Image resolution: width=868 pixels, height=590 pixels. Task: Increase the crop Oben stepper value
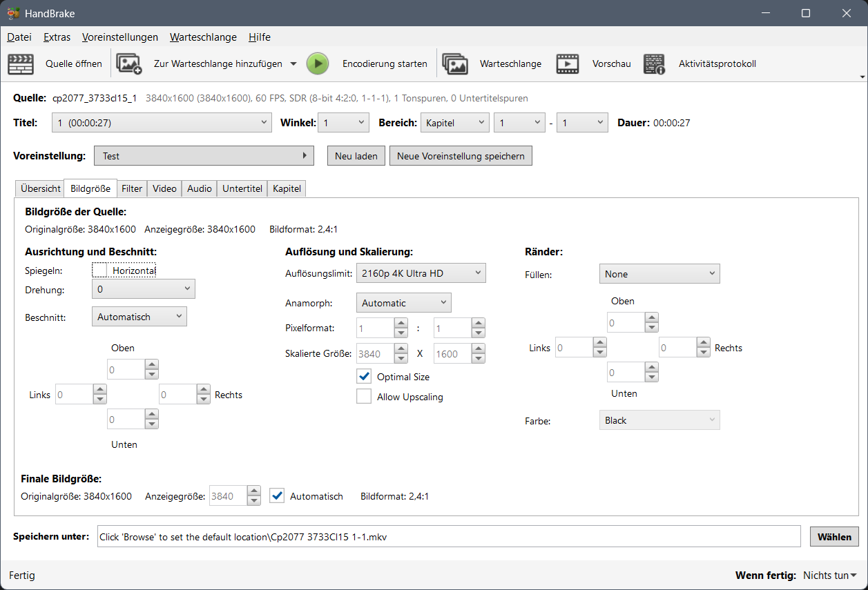(x=152, y=364)
